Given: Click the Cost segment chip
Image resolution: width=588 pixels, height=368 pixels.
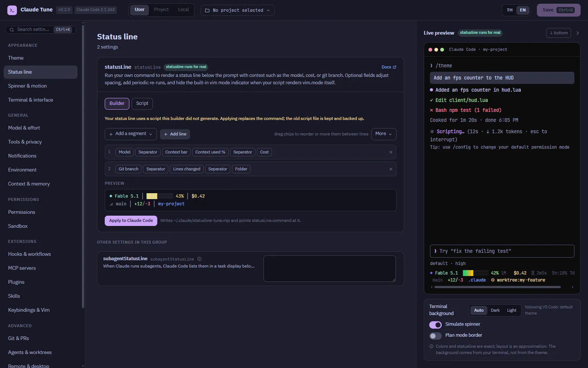Looking at the screenshot, I should point(264,152).
